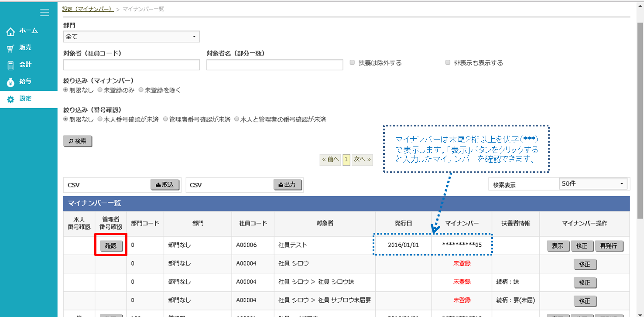Viewport: 644px width, 317px height.
Task: Enable the 扶養は除外する checkbox
Action: coord(353,63)
